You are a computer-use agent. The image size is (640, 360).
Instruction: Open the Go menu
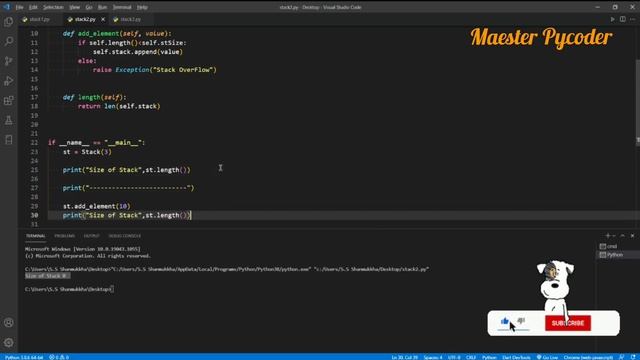[x=89, y=7]
